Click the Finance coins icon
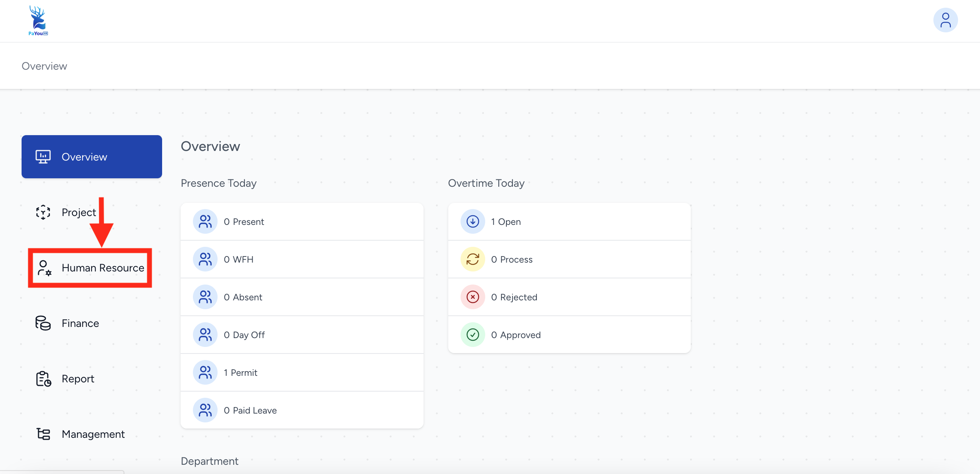 click(43, 323)
